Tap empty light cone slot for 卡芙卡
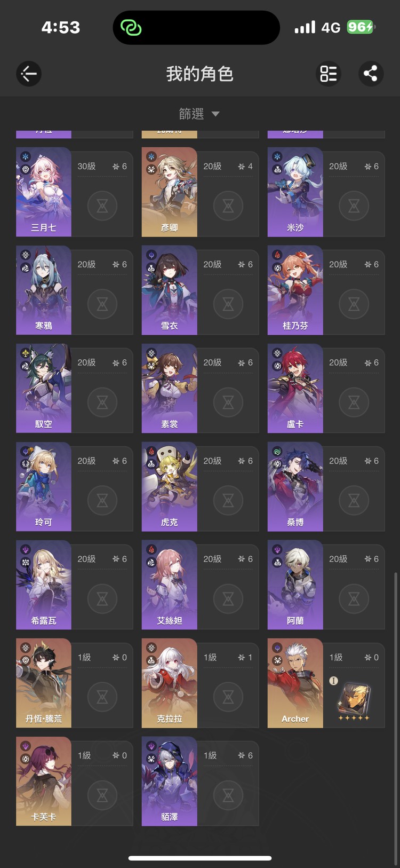 pos(102,795)
